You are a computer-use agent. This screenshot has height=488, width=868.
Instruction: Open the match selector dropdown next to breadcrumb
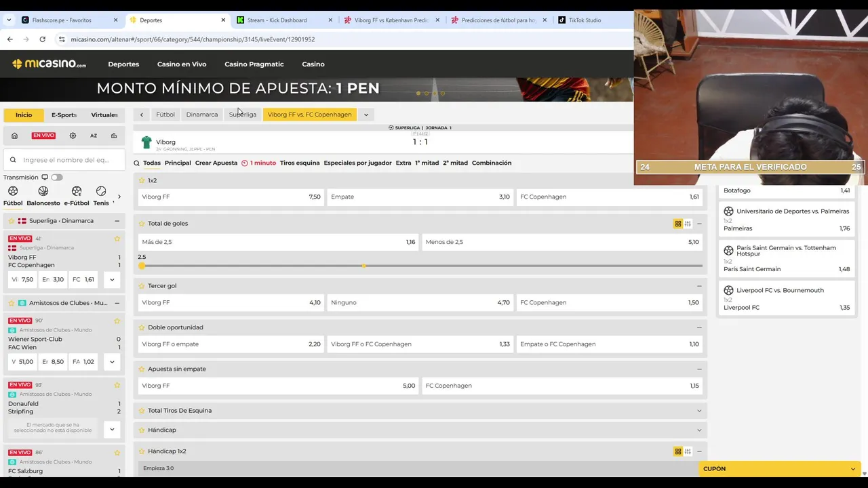coord(366,115)
